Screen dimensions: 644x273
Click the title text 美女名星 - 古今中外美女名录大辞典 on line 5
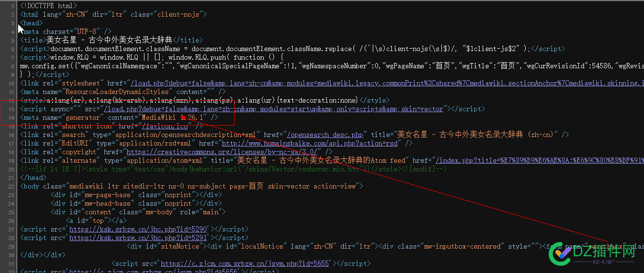point(110,40)
